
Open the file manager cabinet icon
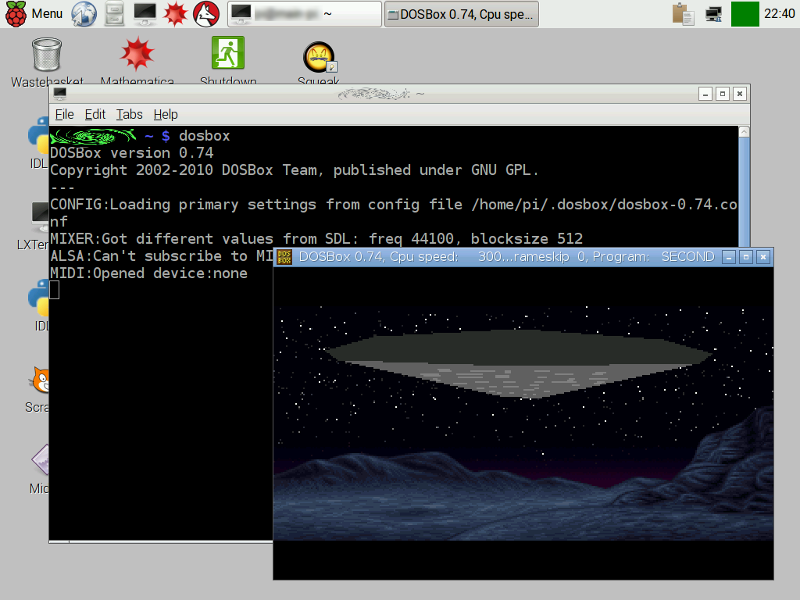click(114, 14)
